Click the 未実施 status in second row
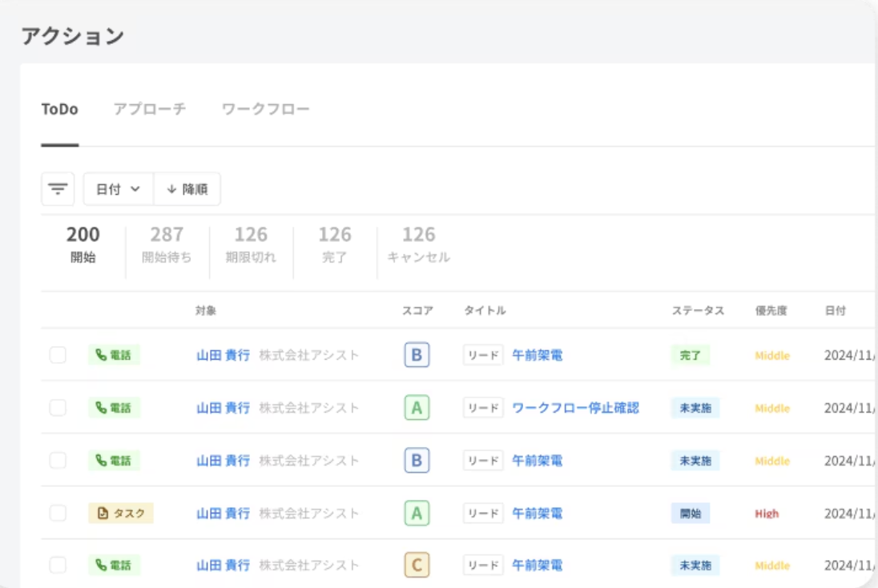This screenshot has height=588, width=878. point(695,409)
